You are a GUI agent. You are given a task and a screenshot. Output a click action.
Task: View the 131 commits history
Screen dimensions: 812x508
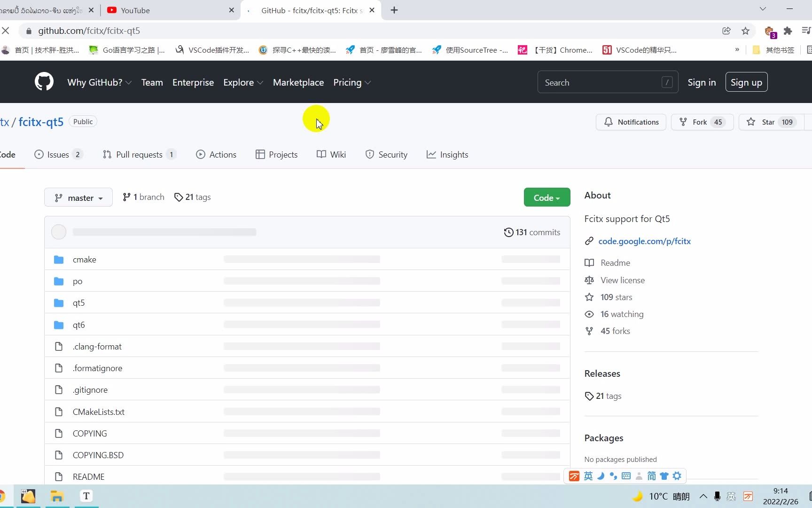pyautogui.click(x=532, y=232)
